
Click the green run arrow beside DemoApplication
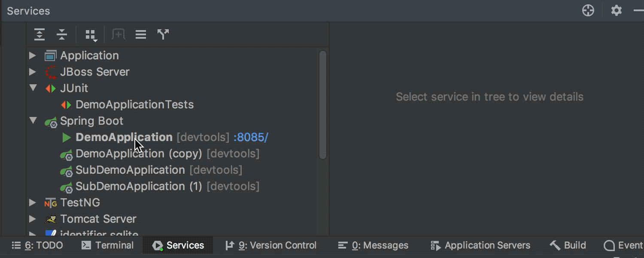click(66, 137)
